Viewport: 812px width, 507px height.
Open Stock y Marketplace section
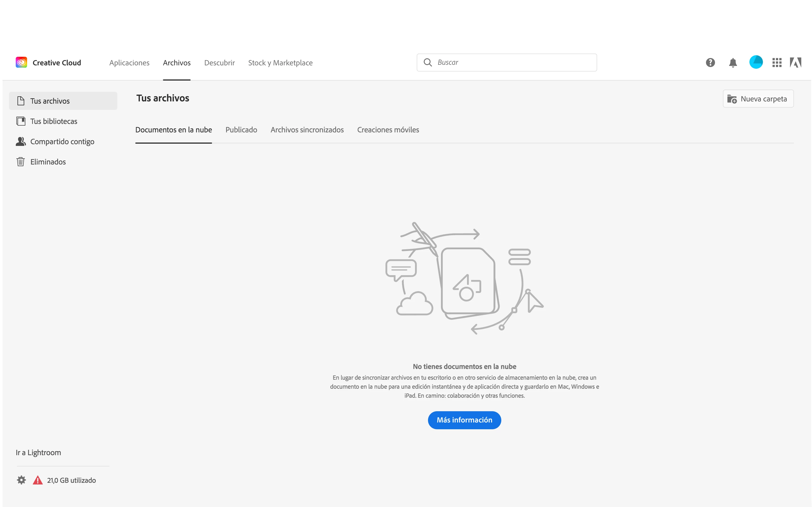pos(280,63)
